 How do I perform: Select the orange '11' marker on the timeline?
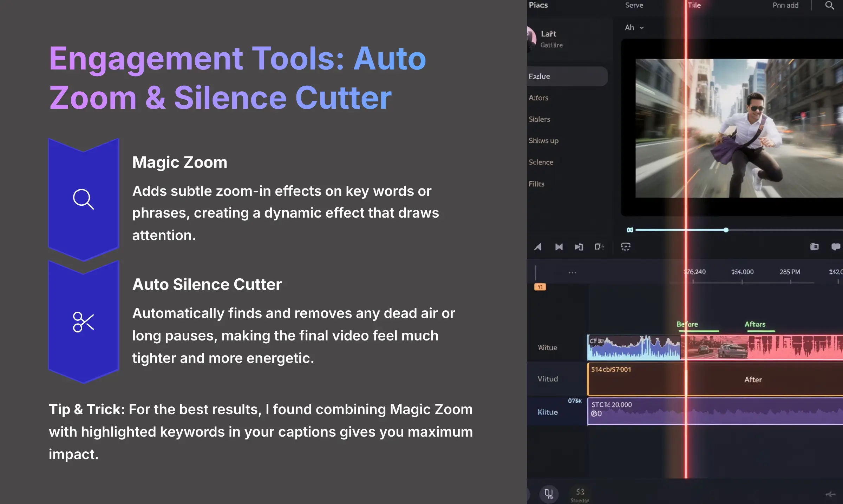540,287
